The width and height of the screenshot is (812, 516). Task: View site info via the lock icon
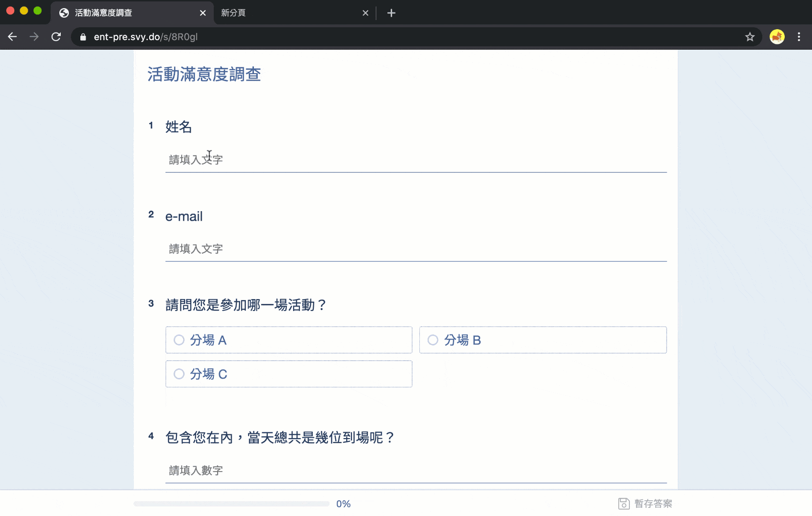[x=83, y=37]
